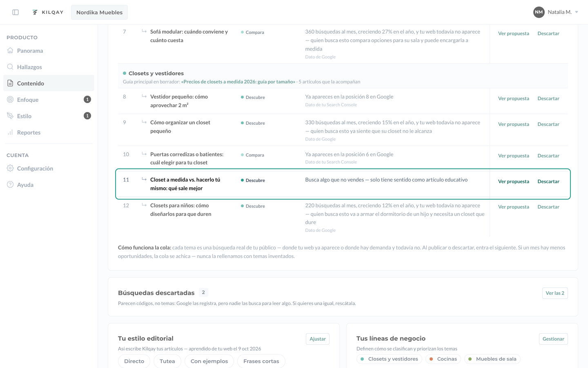Click the Ayuda question mark icon

pos(10,184)
